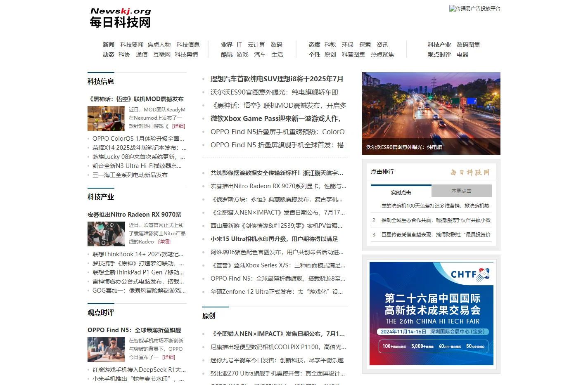Open 西山居新游《剑侠情缘》article
This screenshot has width=588, height=385.
(x=277, y=226)
